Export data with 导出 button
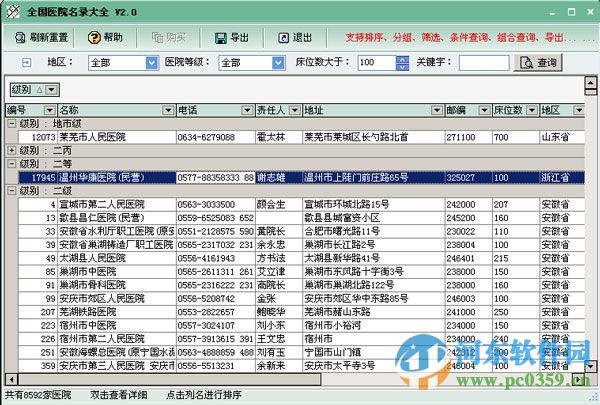 tap(232, 38)
